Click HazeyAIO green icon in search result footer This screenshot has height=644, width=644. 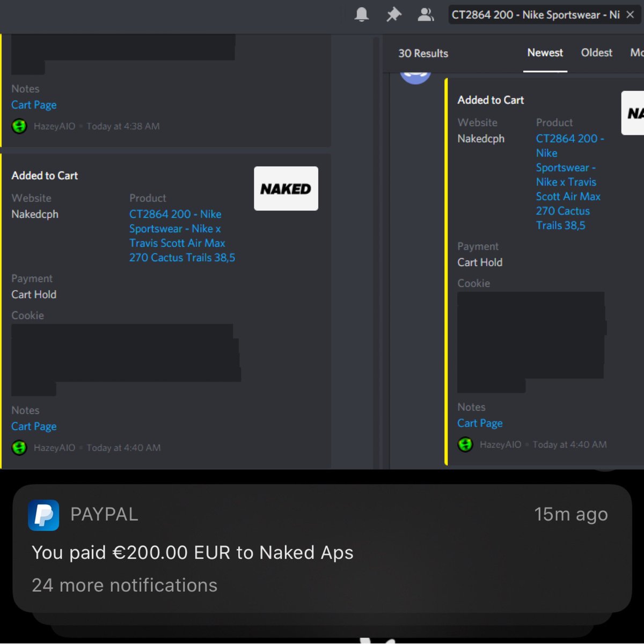pos(465,444)
